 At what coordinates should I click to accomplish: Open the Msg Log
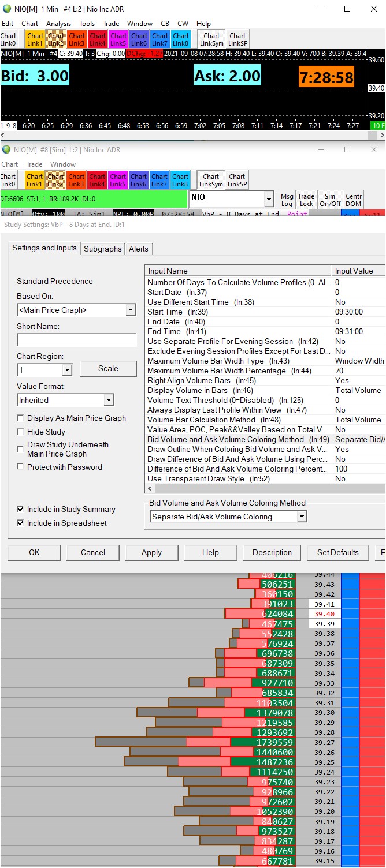pos(287,200)
